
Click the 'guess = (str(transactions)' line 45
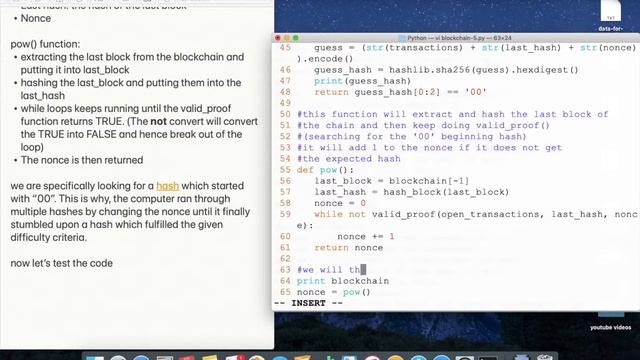pyautogui.click(x=475, y=48)
